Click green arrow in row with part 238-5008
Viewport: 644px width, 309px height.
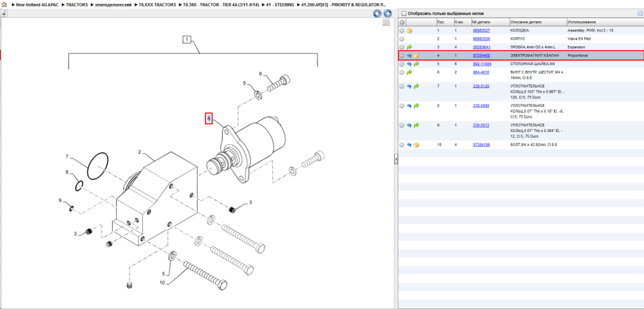tap(416, 106)
